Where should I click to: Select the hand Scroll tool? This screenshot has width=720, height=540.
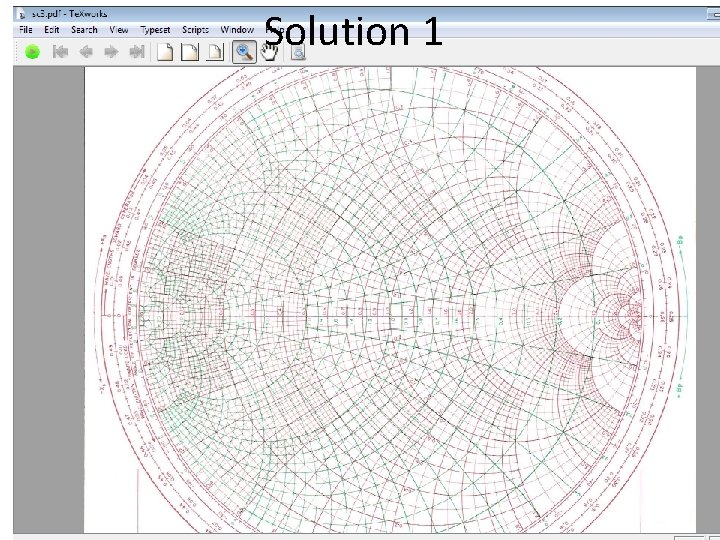tap(270, 52)
